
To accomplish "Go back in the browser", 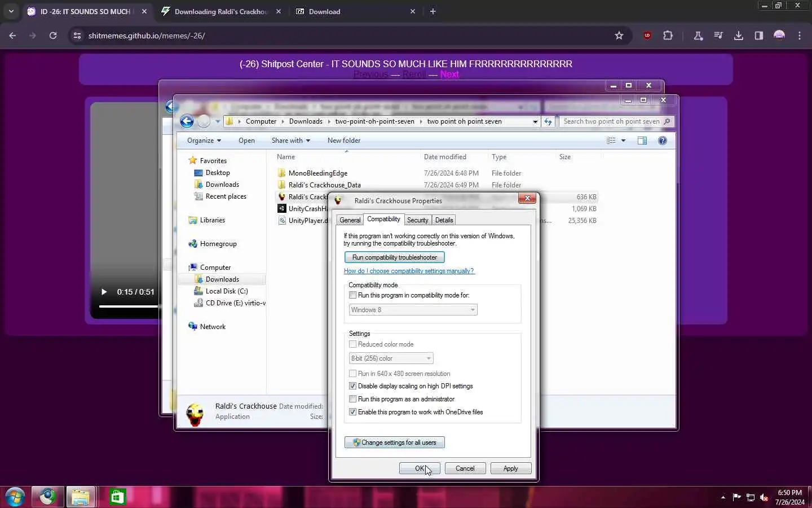I will [12, 36].
